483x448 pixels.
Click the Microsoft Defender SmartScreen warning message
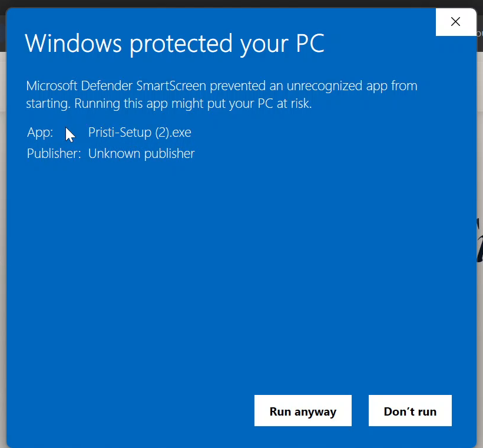pos(221,95)
